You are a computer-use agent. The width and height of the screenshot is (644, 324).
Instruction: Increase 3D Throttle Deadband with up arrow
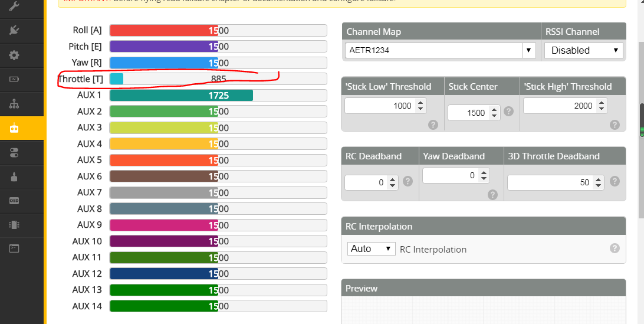[599, 179]
